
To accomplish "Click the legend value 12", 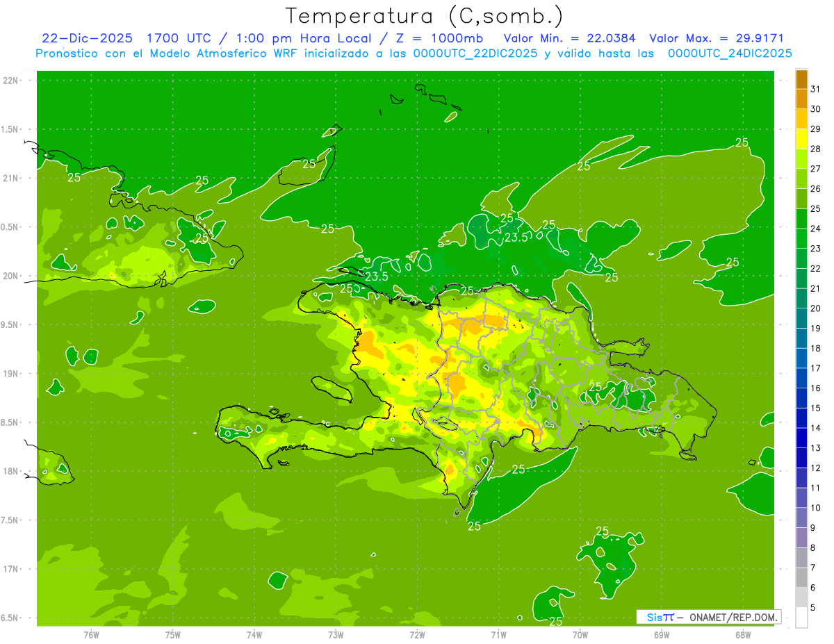I will (x=816, y=468).
